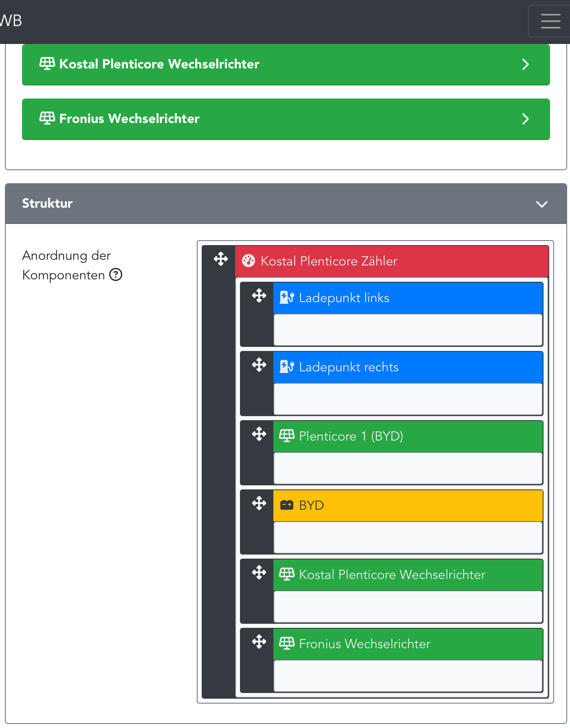570x728 pixels.
Task: Grab the move handle of Fronius Wechselrichter node
Action: [x=259, y=642]
